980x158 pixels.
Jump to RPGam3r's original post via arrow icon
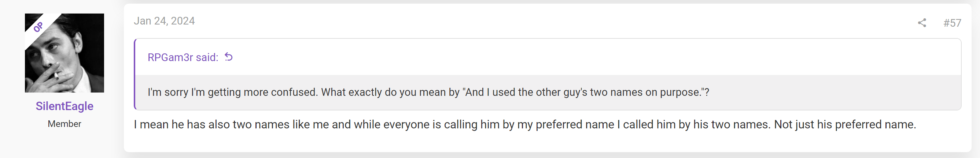228,57
